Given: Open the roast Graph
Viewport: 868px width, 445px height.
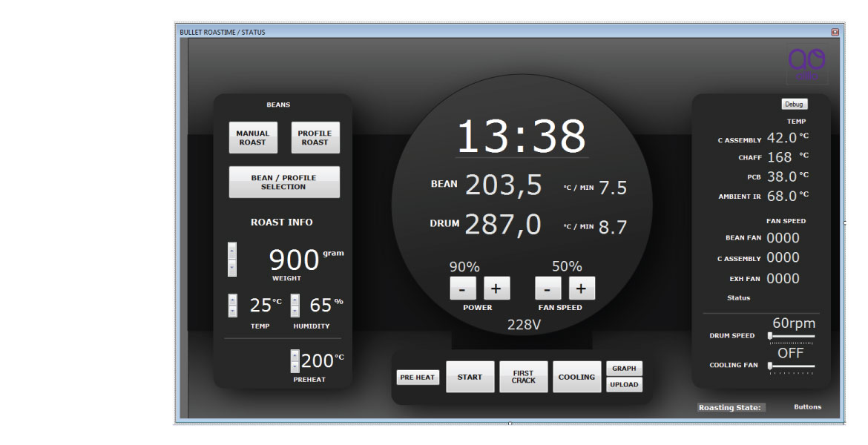Looking at the screenshot, I should point(624,369).
